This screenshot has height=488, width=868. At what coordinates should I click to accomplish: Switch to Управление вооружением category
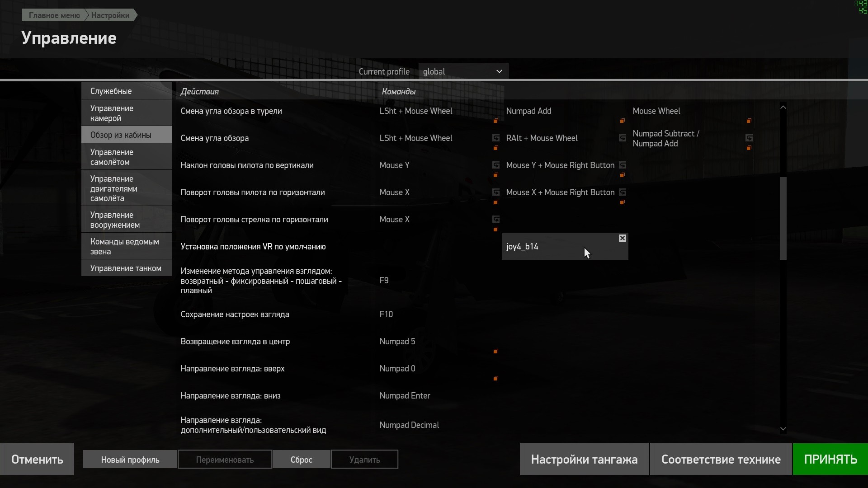(127, 220)
